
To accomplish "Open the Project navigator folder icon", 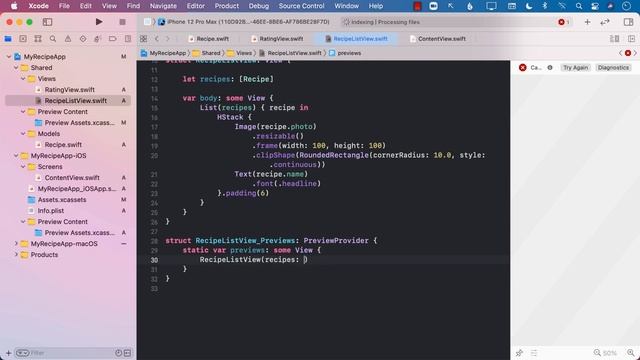I will [8, 39].
